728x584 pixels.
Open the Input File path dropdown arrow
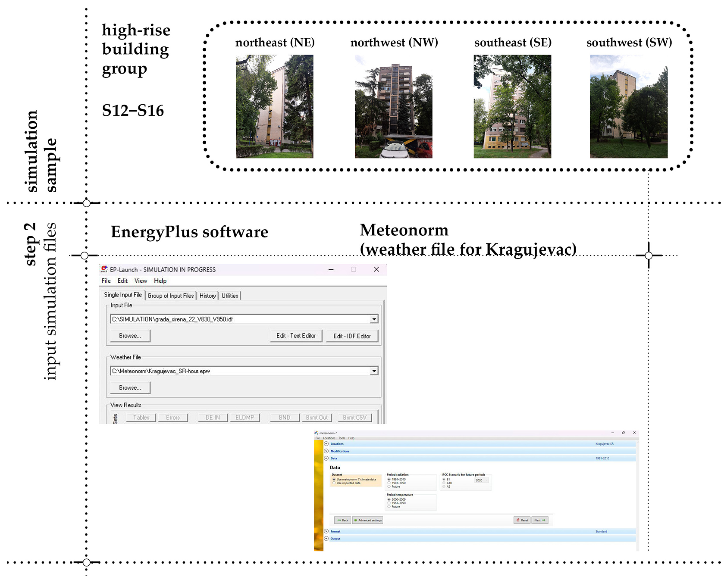(x=374, y=319)
